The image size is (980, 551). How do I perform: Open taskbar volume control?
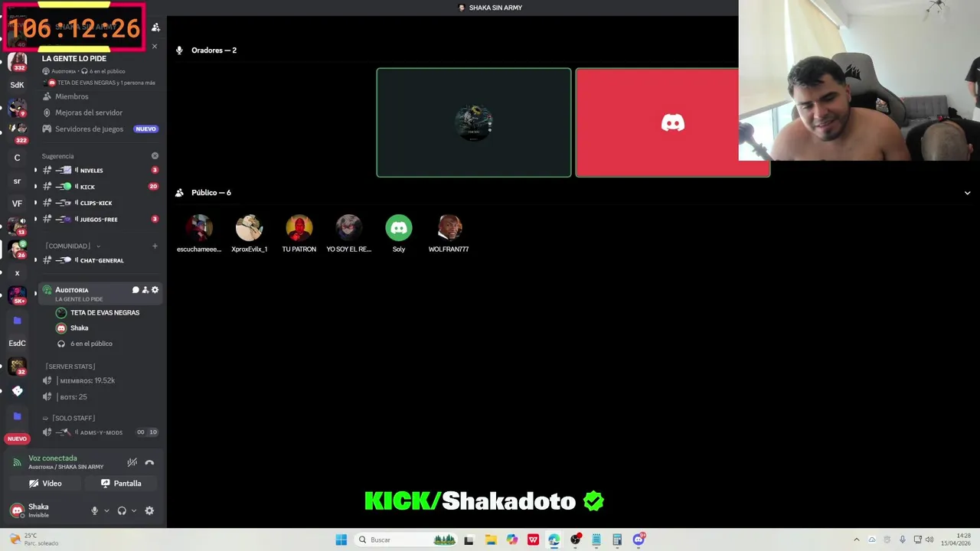pos(929,540)
